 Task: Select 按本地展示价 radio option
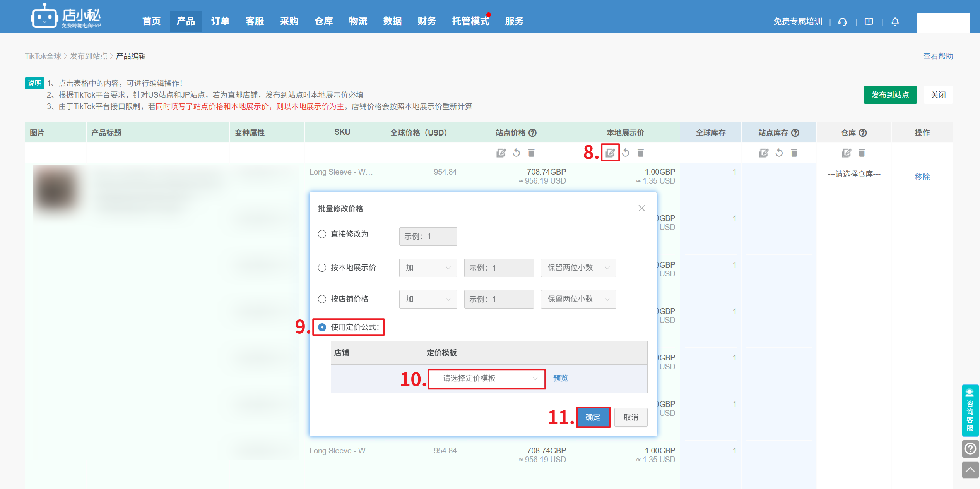(322, 268)
